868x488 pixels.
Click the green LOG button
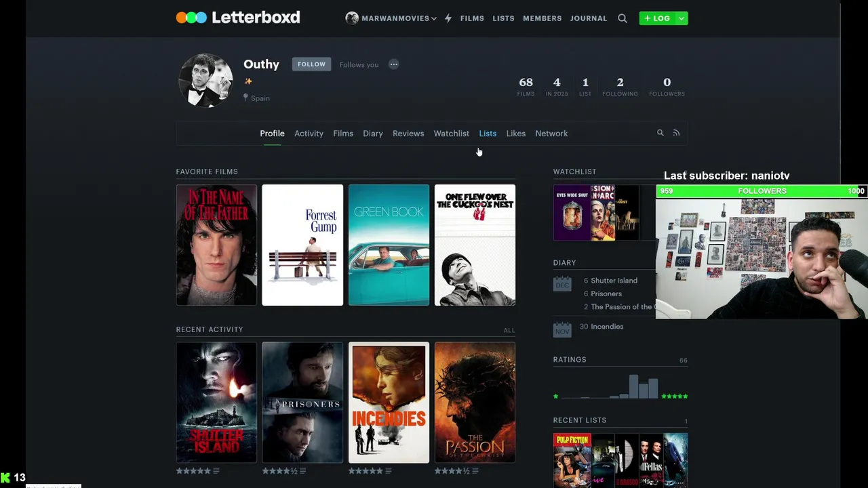tap(657, 18)
